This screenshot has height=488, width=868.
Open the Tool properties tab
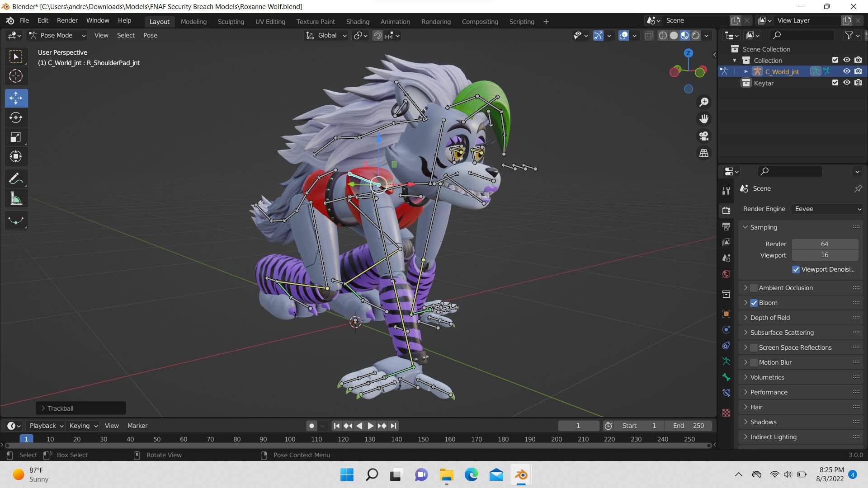pyautogui.click(x=726, y=191)
